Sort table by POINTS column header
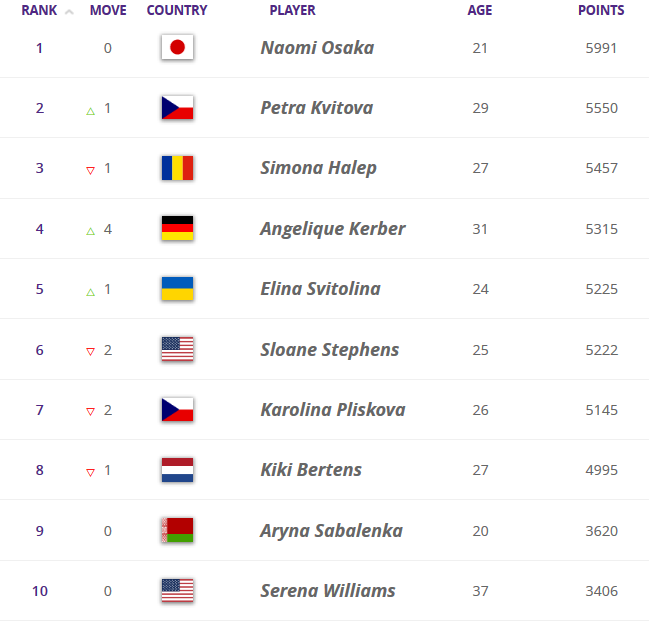 coord(601,11)
